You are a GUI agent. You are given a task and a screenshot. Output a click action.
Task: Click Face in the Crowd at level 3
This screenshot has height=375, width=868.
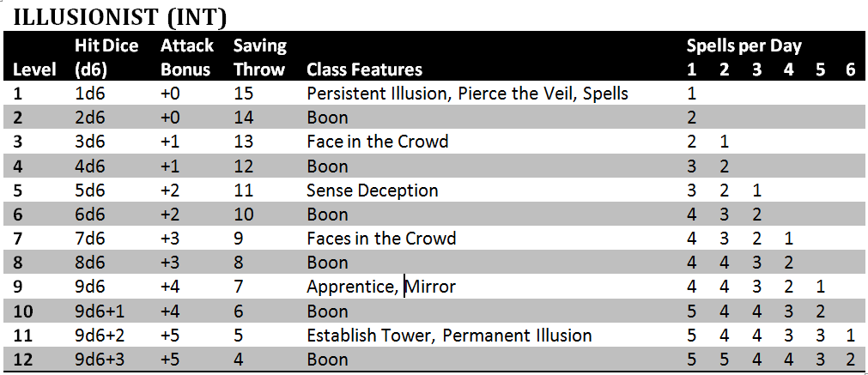point(377,141)
